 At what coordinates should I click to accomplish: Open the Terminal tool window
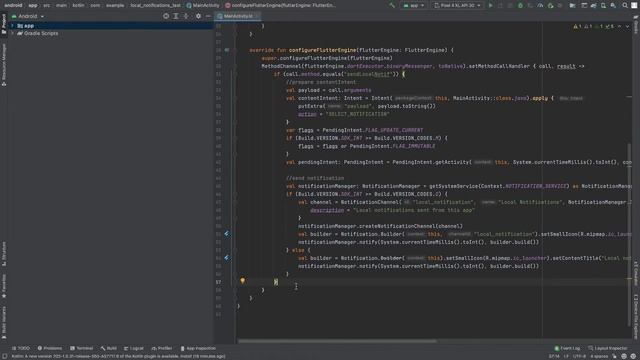pyautogui.click(x=82, y=348)
